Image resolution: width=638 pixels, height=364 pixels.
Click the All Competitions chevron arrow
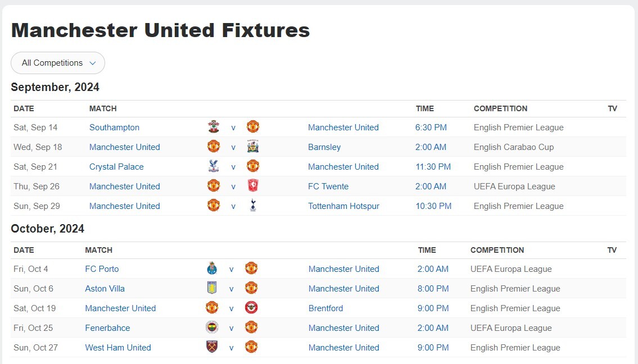[92, 63]
